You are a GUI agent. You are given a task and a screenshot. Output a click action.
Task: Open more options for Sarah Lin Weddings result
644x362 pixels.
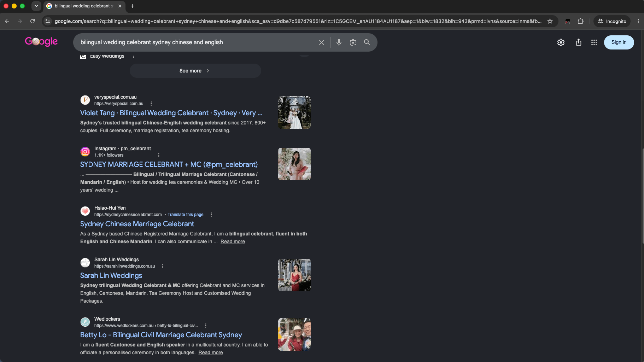[x=163, y=266]
